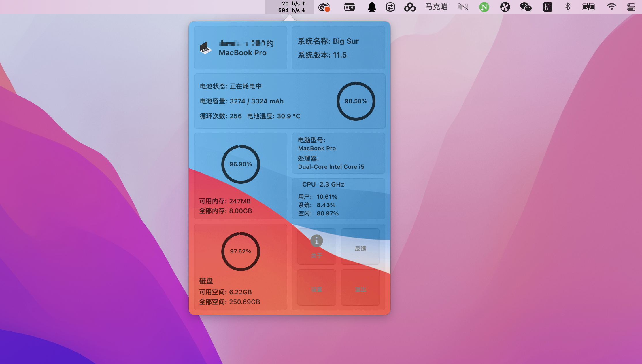Click the 反馈 feedback button
The image size is (642, 364).
(360, 248)
